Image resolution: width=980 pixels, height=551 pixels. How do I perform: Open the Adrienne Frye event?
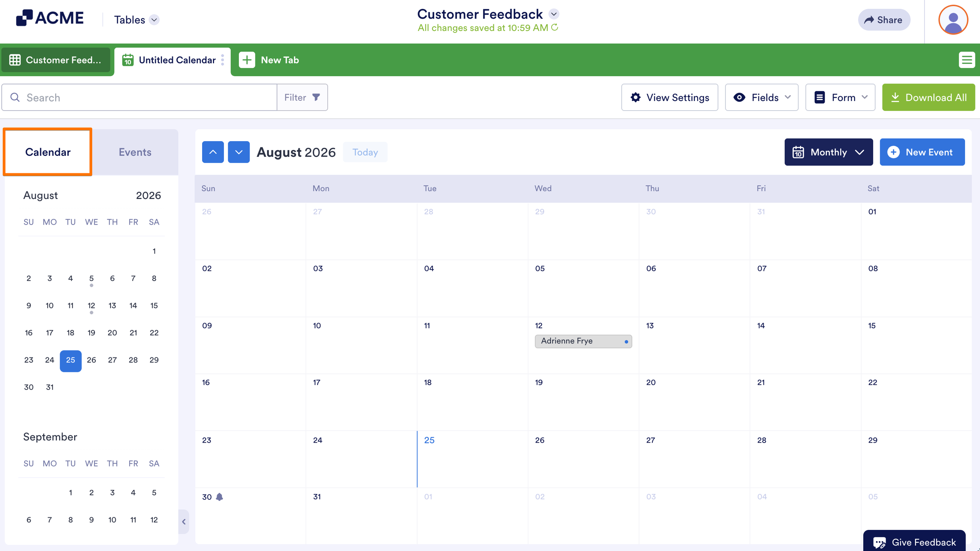(x=583, y=341)
